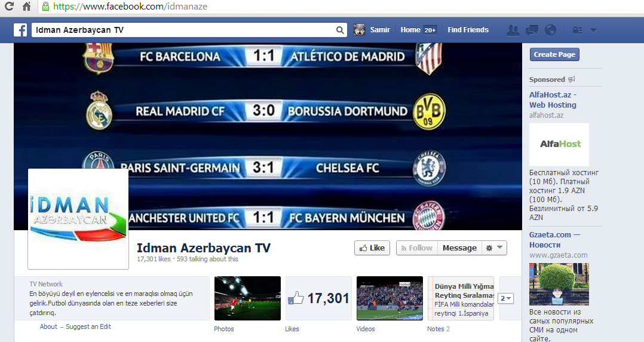Click the Videos tab label
Viewport: 644px width, 342px height.
tap(366, 329)
